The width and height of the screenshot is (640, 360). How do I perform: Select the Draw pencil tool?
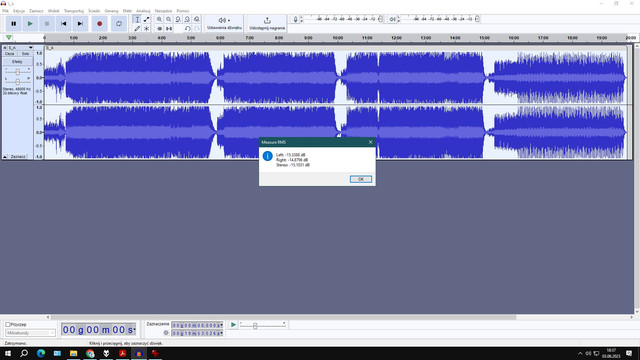click(137, 29)
